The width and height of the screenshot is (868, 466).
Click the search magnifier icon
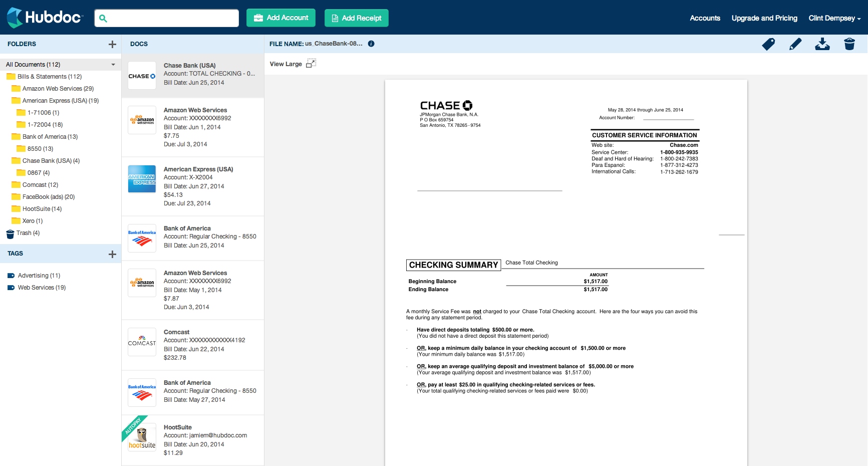(103, 18)
